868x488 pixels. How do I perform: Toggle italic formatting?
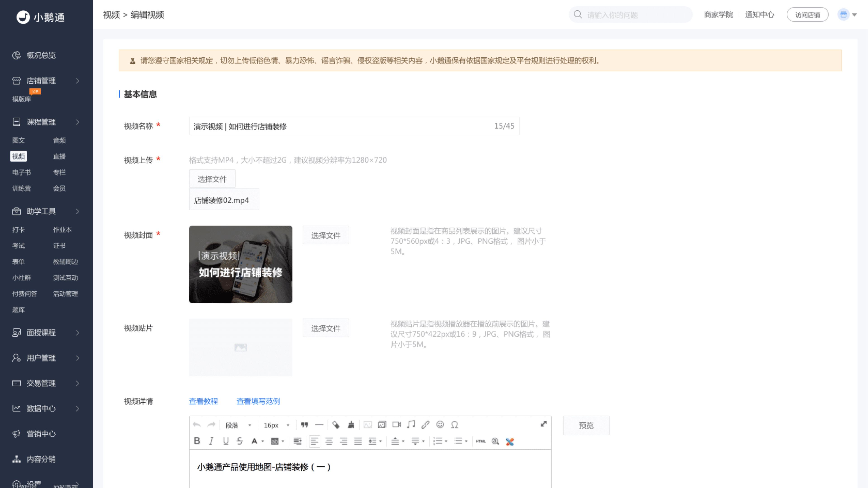211,441
